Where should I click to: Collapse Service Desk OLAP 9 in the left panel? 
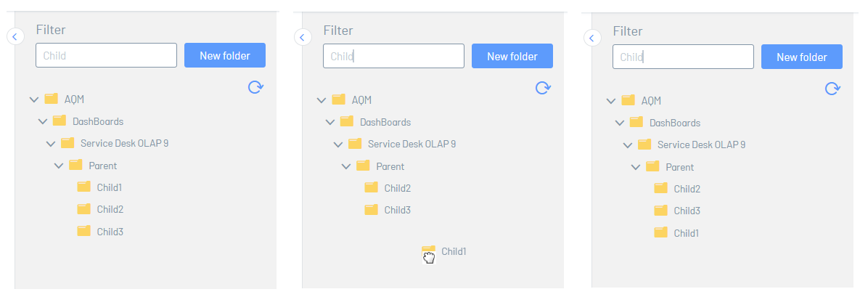51,143
